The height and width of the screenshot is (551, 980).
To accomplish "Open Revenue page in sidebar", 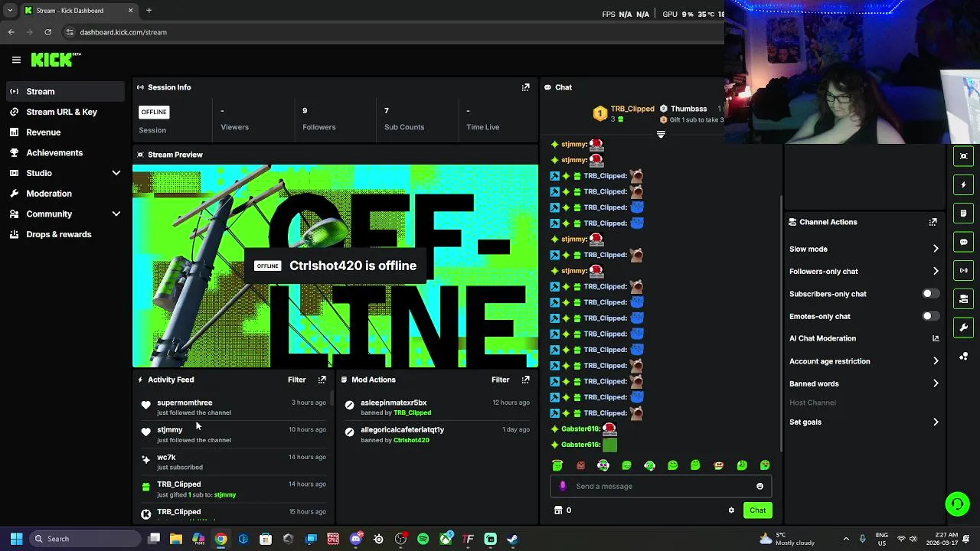I will pos(64,132).
